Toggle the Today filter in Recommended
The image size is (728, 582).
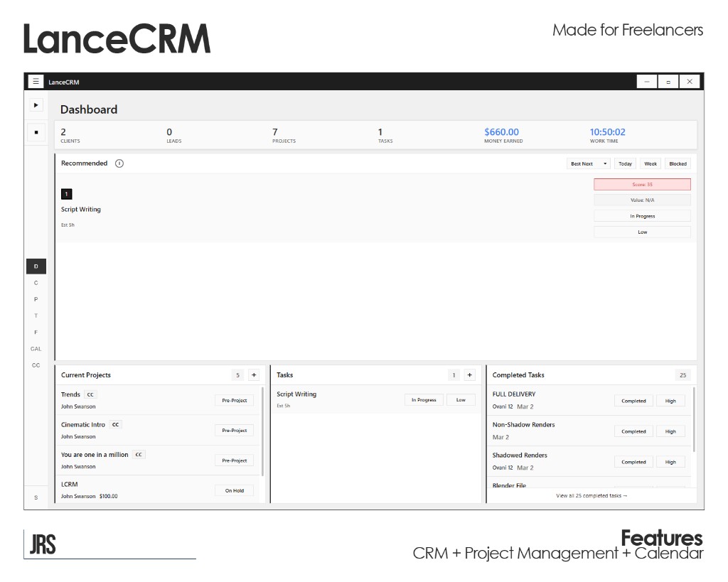(x=625, y=163)
